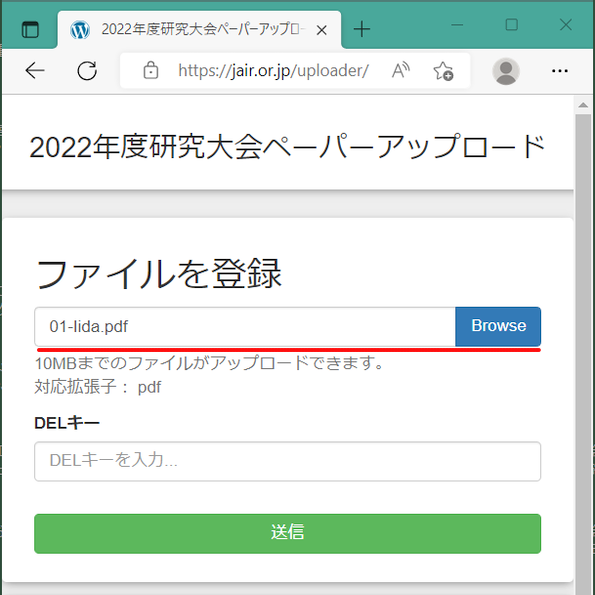The image size is (595, 595).
Task: Reload the page with refresh icon
Action: pyautogui.click(x=87, y=71)
